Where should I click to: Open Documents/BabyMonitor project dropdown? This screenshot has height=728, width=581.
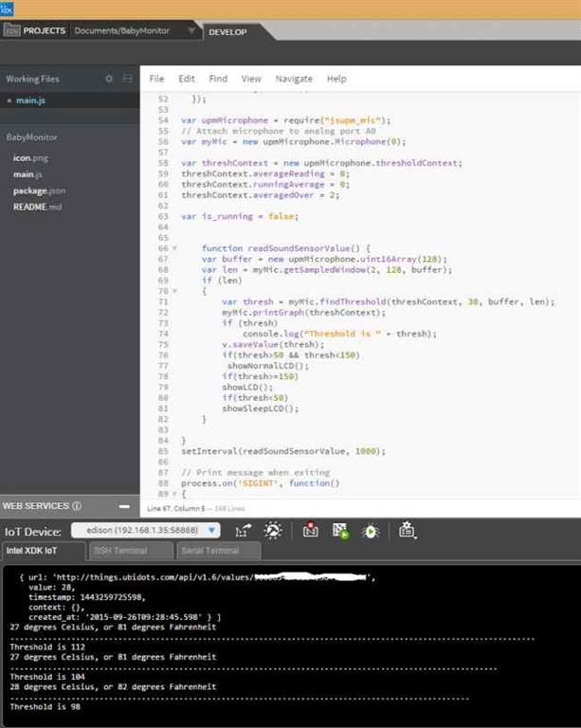click(x=191, y=30)
